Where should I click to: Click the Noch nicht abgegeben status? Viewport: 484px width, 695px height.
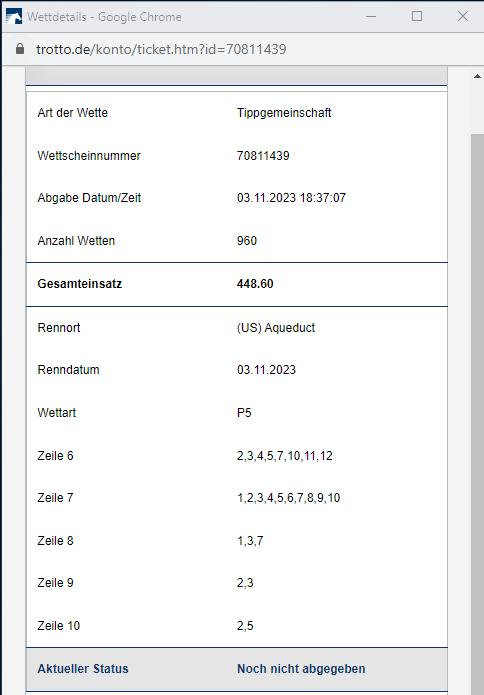click(301, 669)
